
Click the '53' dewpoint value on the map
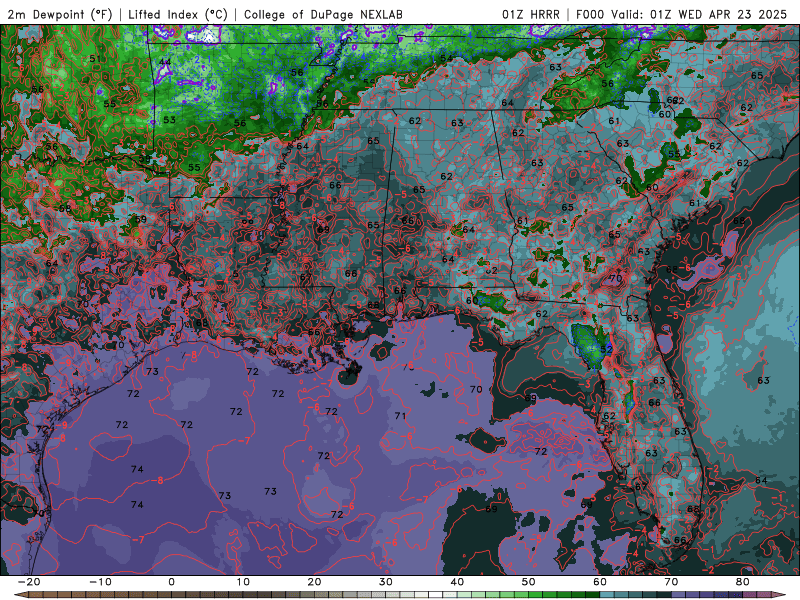point(169,120)
